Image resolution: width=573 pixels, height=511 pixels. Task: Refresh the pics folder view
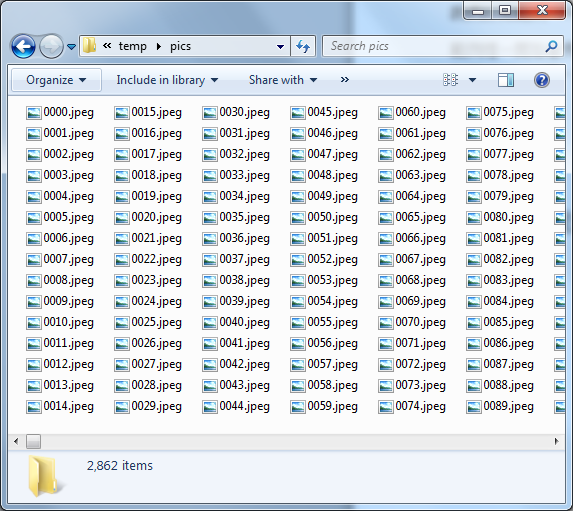click(x=303, y=46)
